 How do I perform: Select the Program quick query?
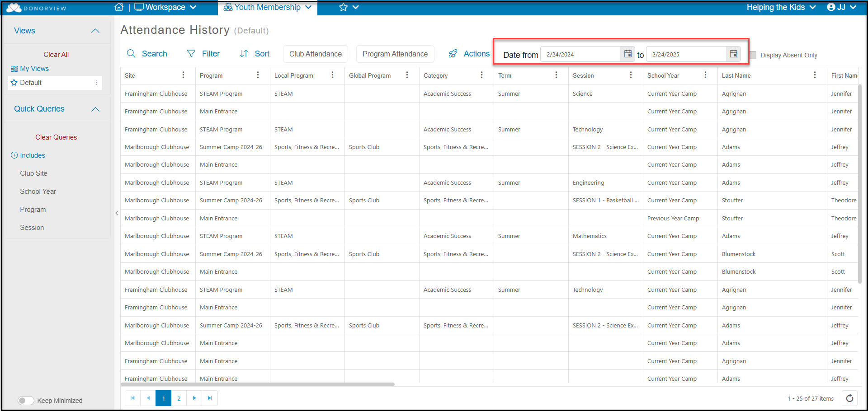(x=33, y=210)
